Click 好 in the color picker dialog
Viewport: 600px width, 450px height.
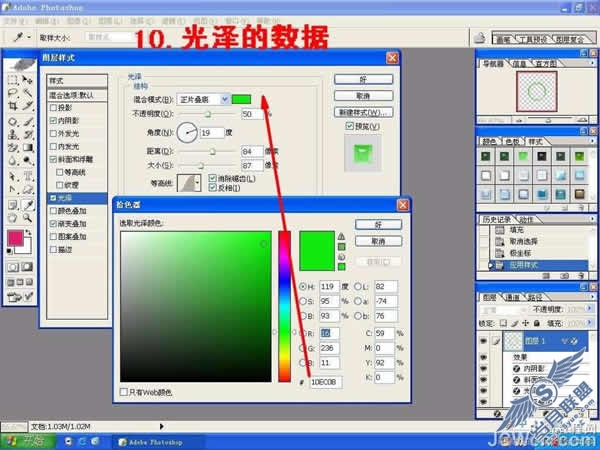378,225
